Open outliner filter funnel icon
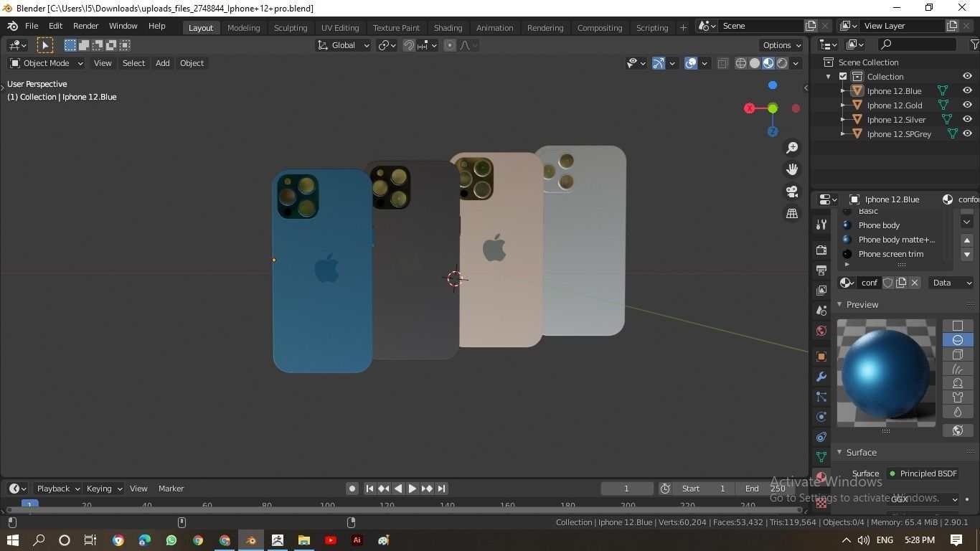Viewport: 980px width, 551px height. (974, 44)
